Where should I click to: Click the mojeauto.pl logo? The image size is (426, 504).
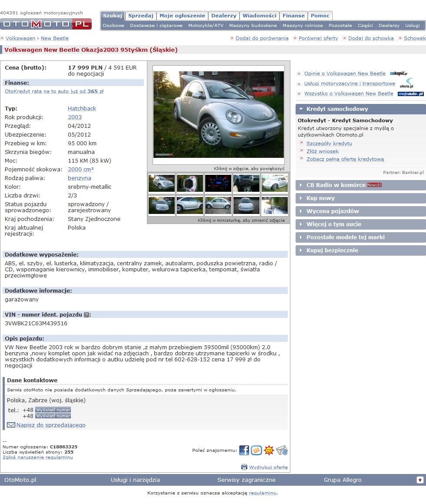pos(411,94)
